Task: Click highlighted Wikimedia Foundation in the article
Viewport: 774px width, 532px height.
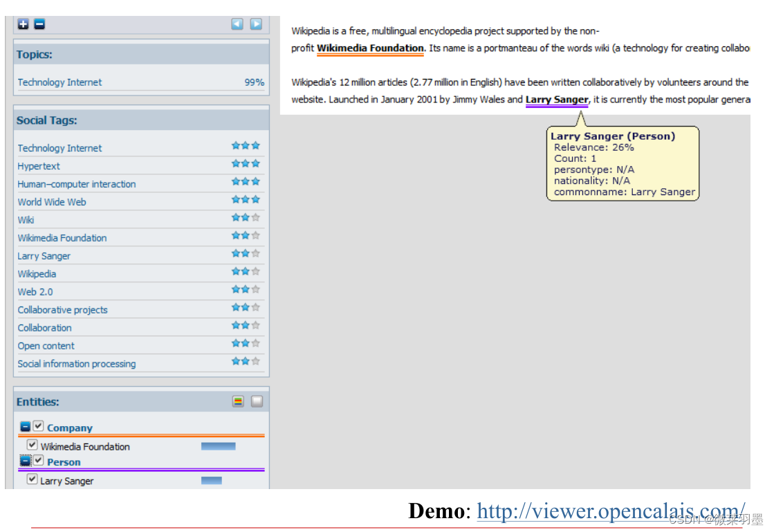Action: click(370, 48)
